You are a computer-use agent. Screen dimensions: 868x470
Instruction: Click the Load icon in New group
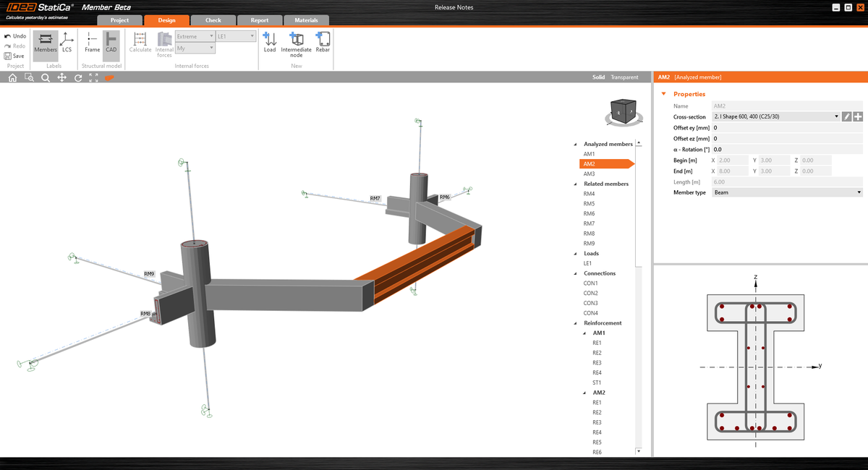[x=270, y=43]
